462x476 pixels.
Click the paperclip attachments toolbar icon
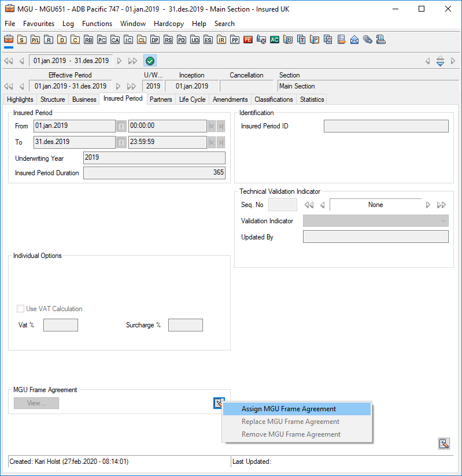[x=368, y=40]
